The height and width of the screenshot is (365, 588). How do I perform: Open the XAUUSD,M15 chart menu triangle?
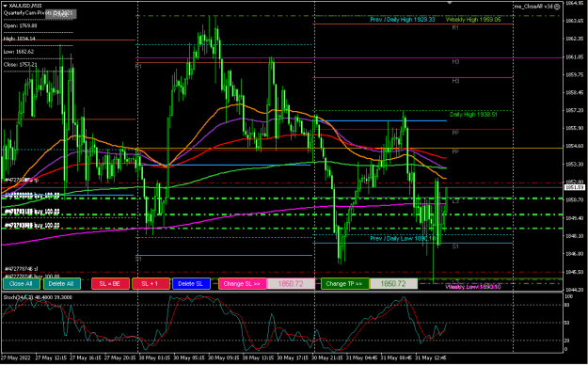tap(5, 6)
